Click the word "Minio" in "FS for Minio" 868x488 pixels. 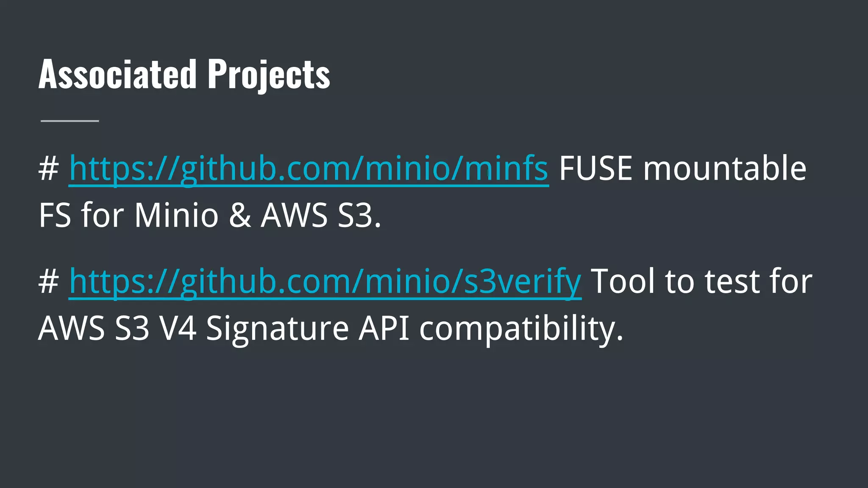[176, 215]
